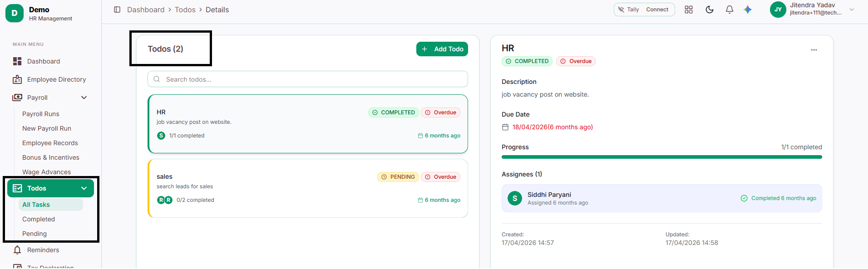Click Tally Connect button
This screenshot has width=868, height=269.
tap(644, 10)
